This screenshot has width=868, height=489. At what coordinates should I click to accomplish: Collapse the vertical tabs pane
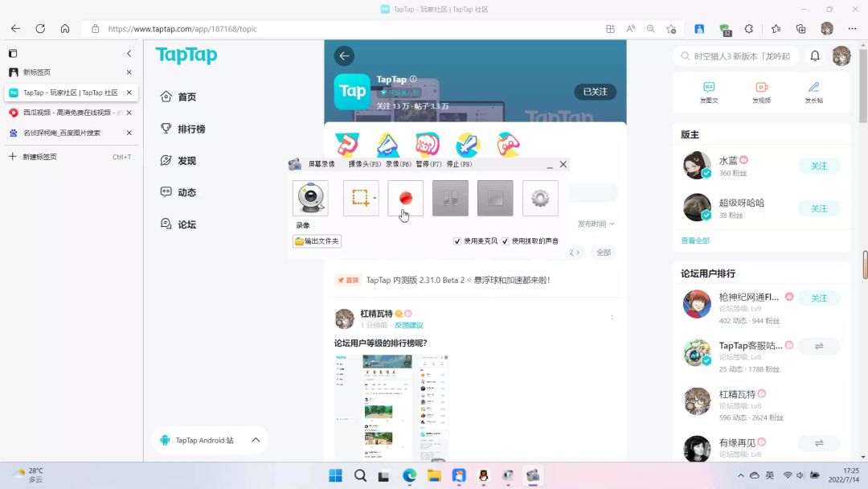point(129,54)
